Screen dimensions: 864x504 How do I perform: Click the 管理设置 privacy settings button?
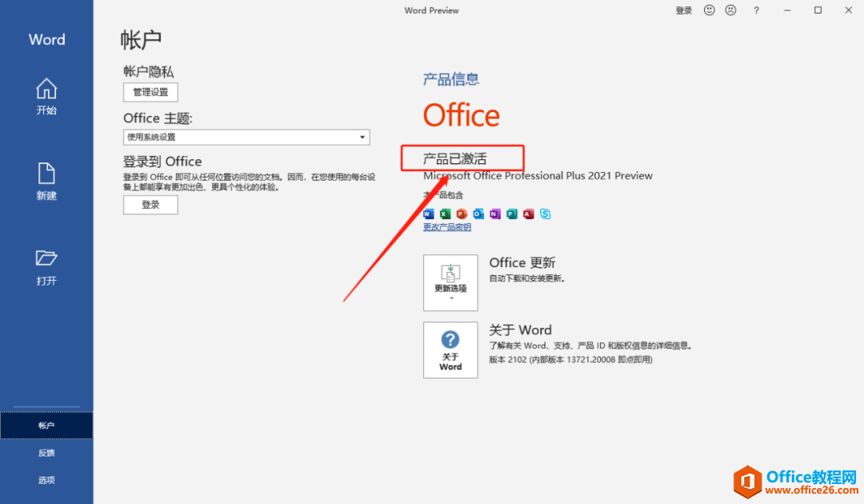coord(150,92)
